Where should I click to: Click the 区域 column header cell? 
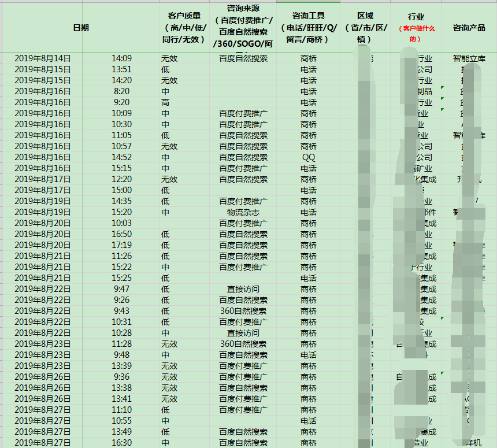[365, 28]
